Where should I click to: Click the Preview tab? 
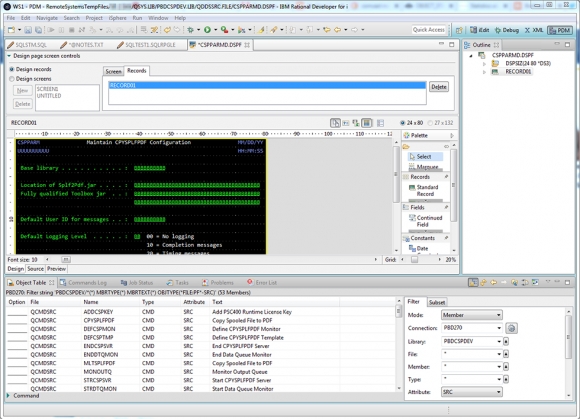point(56,269)
